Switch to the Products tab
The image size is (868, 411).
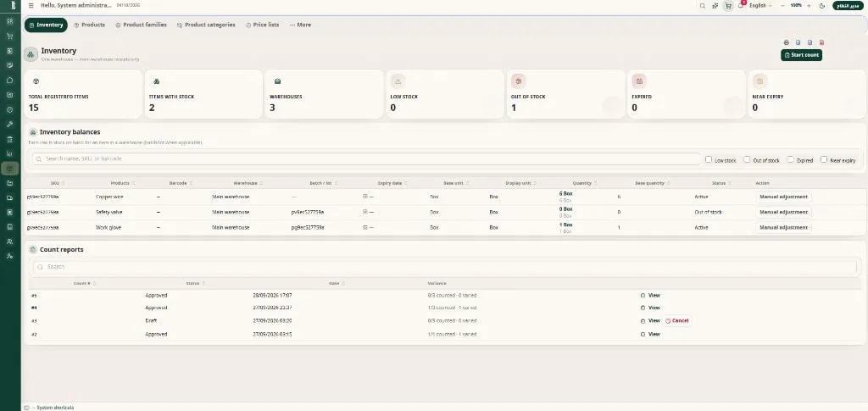[89, 25]
